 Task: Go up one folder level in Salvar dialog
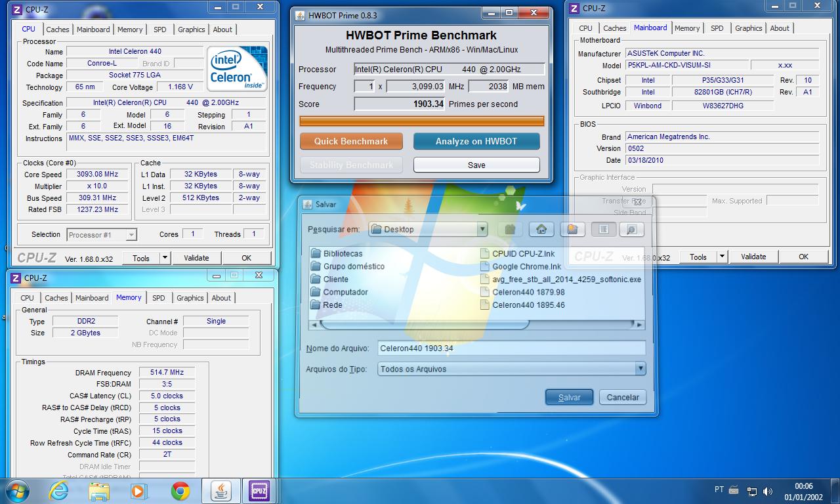(x=510, y=229)
